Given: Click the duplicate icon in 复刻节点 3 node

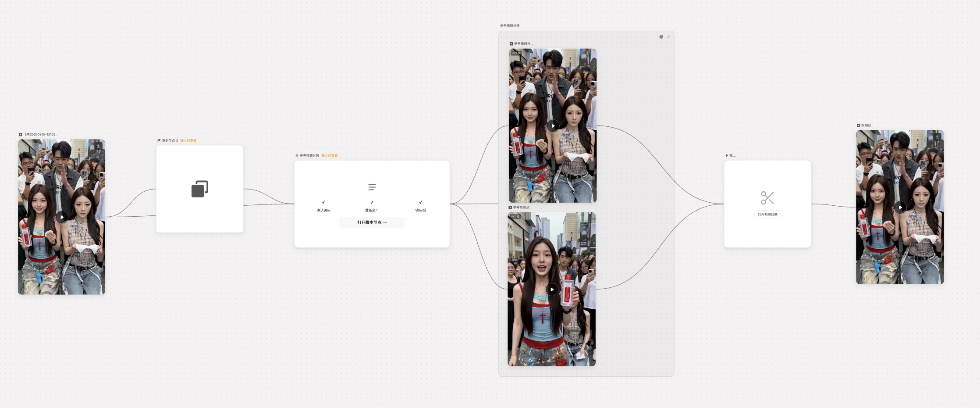Looking at the screenshot, I should coord(200,189).
